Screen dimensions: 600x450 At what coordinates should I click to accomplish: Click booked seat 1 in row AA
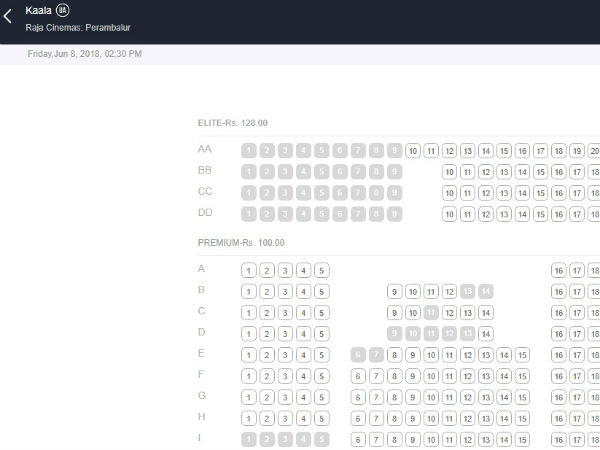[249, 151]
